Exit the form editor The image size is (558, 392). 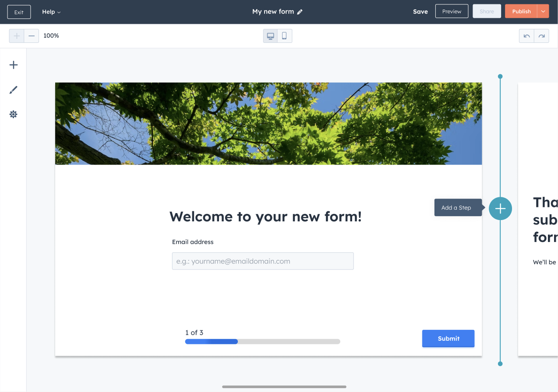click(19, 12)
